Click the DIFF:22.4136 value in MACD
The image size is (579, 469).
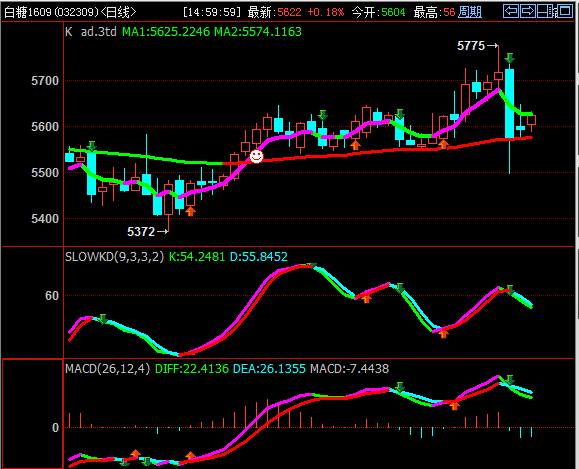click(x=192, y=369)
